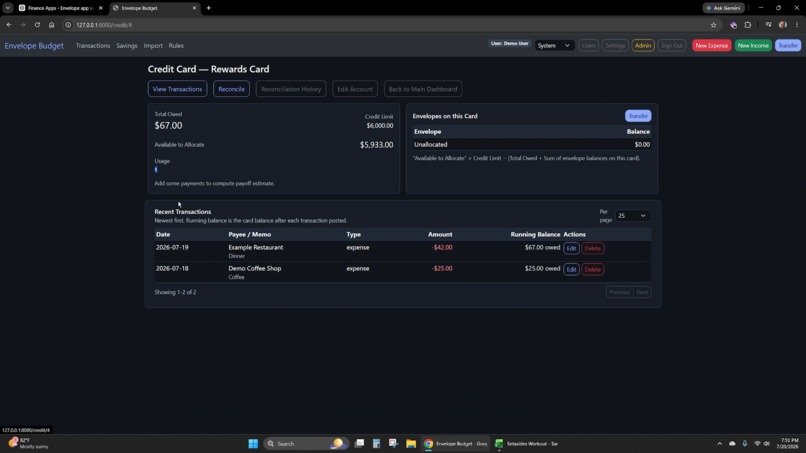
Task: Open Calculator app from taskbar
Action: click(x=376, y=444)
